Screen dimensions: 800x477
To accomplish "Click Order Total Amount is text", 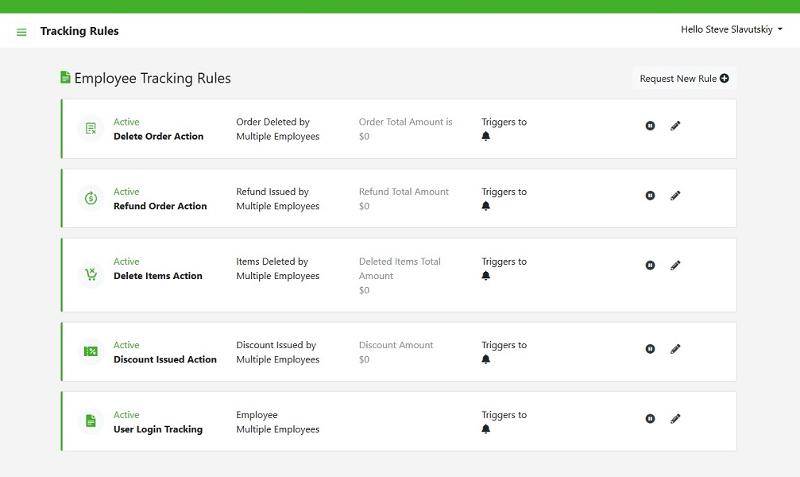I will coord(406,122).
